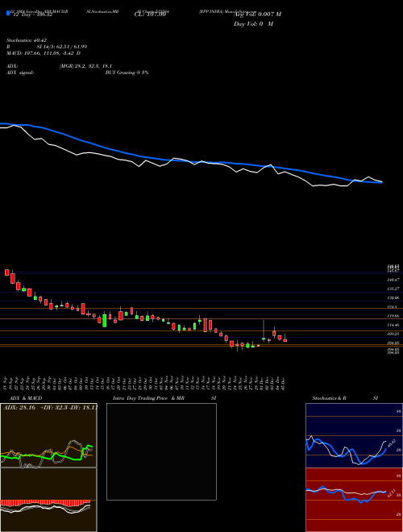Image resolution: width=403 pixels, height=532 pixels.
Task: Click the MACD: 107.66, 111.08, -3.42 line
Action: coord(44,53)
